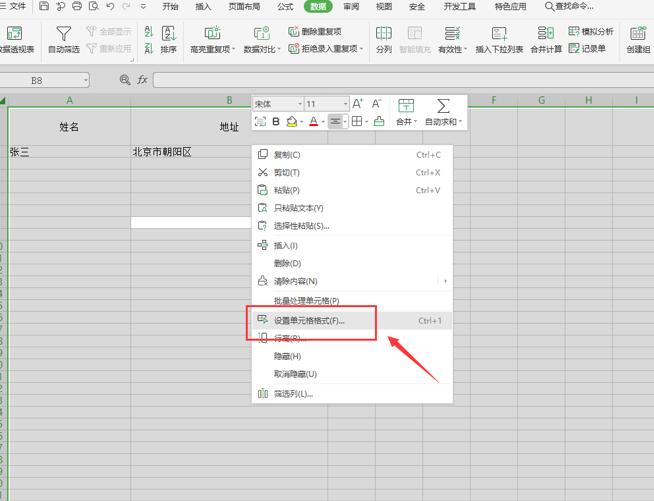Click inside the formula bar input

click(x=403, y=80)
